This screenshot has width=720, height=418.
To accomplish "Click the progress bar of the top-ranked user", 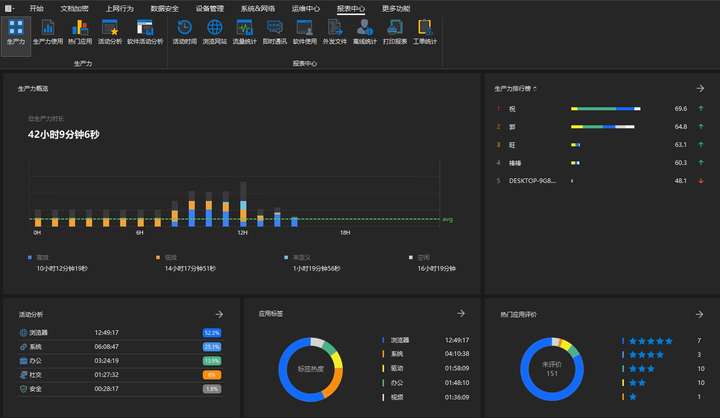I will pos(605,109).
